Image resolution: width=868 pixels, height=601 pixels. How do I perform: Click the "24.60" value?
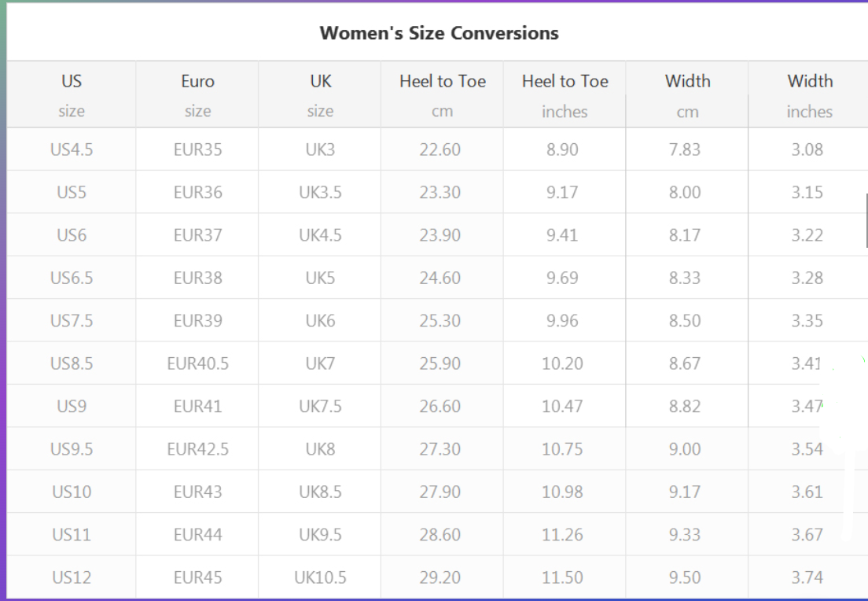pyautogui.click(x=440, y=278)
